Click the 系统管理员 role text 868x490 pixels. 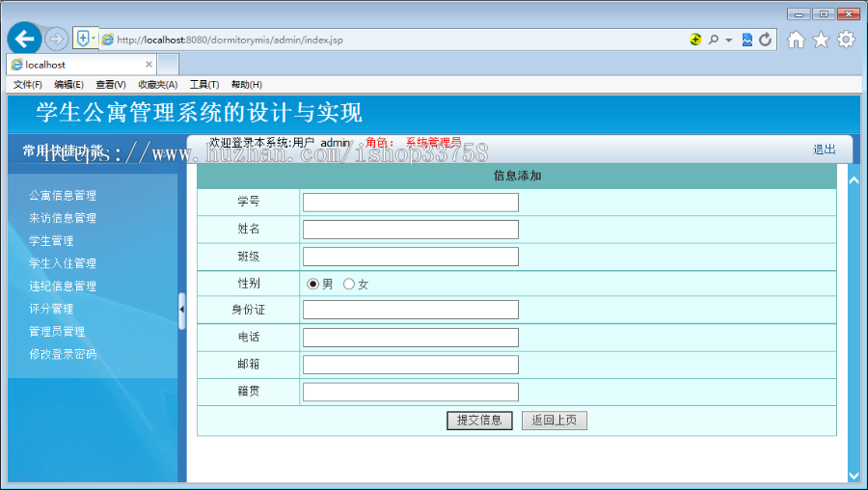click(433, 143)
